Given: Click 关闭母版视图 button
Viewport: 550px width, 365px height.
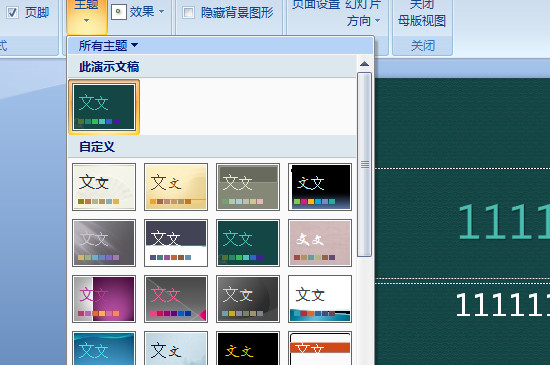Looking at the screenshot, I should 422,14.
